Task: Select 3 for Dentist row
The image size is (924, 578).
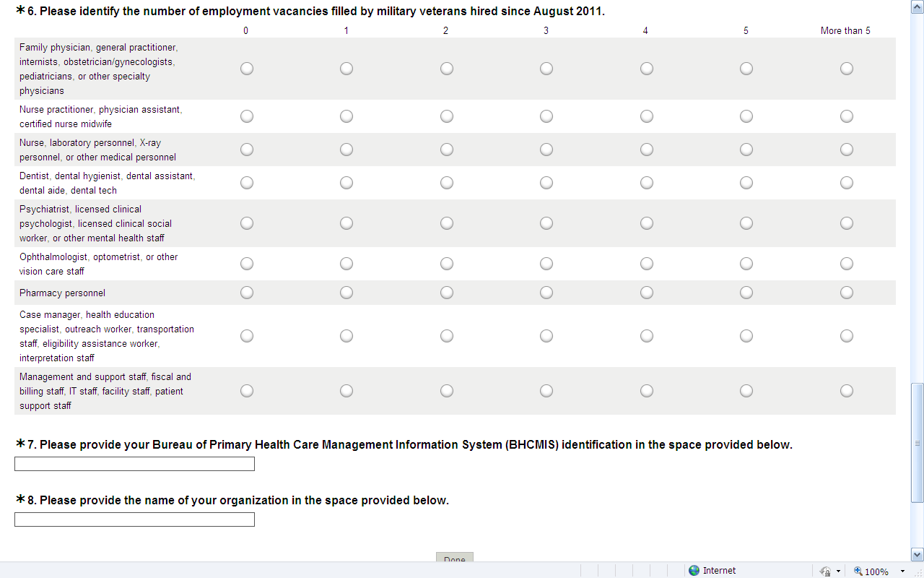Action: (546, 183)
